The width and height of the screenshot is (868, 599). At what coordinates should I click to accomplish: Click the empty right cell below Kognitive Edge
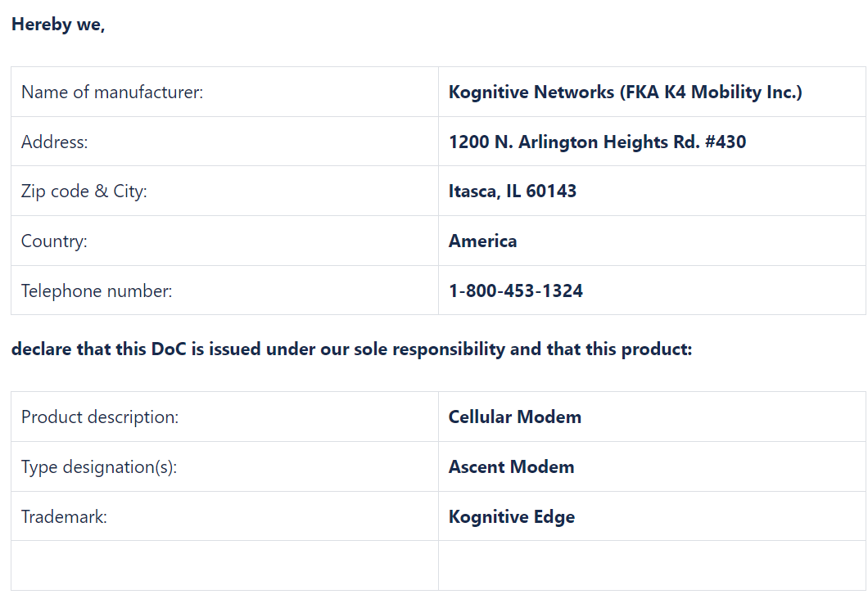pos(652,565)
